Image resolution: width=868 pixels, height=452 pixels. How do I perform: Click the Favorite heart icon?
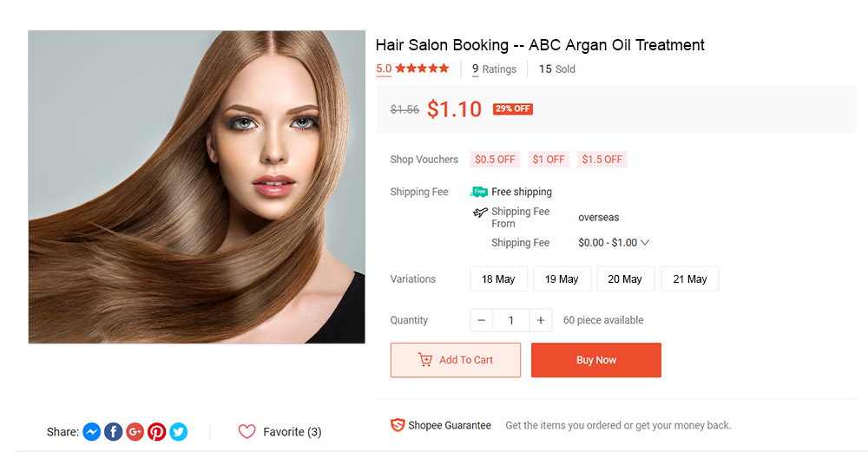click(247, 431)
